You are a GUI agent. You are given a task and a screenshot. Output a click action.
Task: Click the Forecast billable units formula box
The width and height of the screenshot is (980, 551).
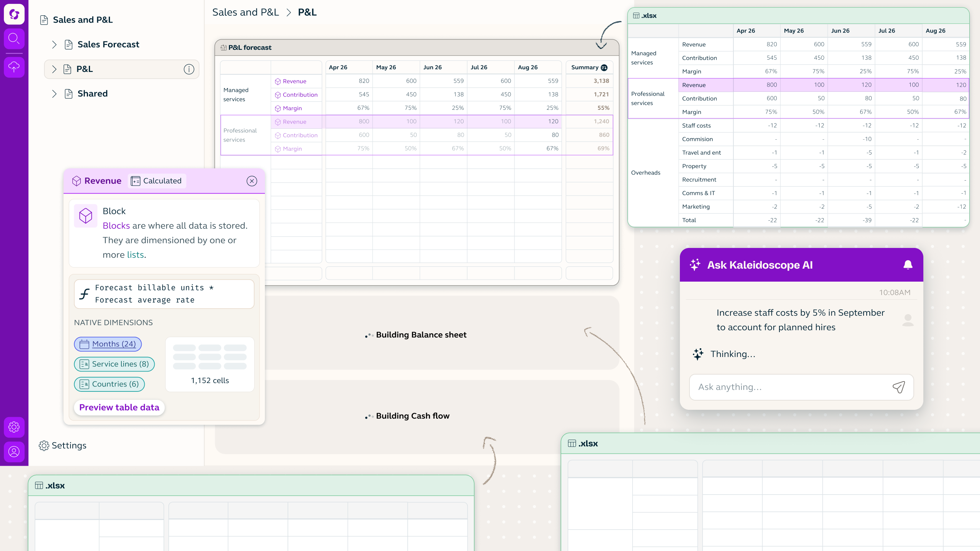click(164, 294)
